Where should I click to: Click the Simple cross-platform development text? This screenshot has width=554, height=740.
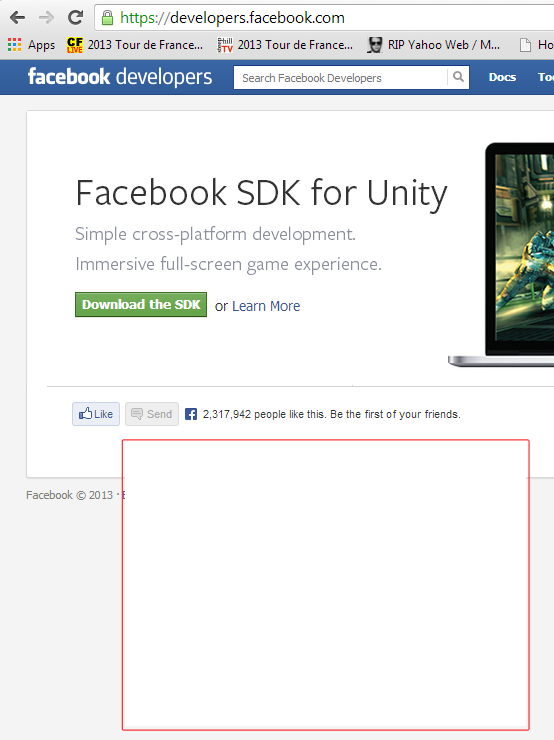pyautogui.click(x=215, y=234)
